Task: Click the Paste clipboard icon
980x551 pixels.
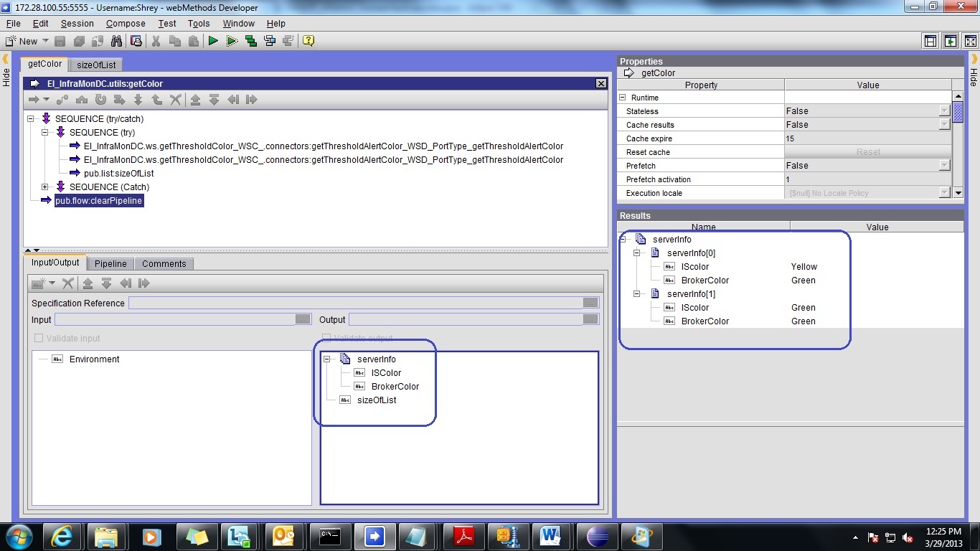Action: point(194,41)
